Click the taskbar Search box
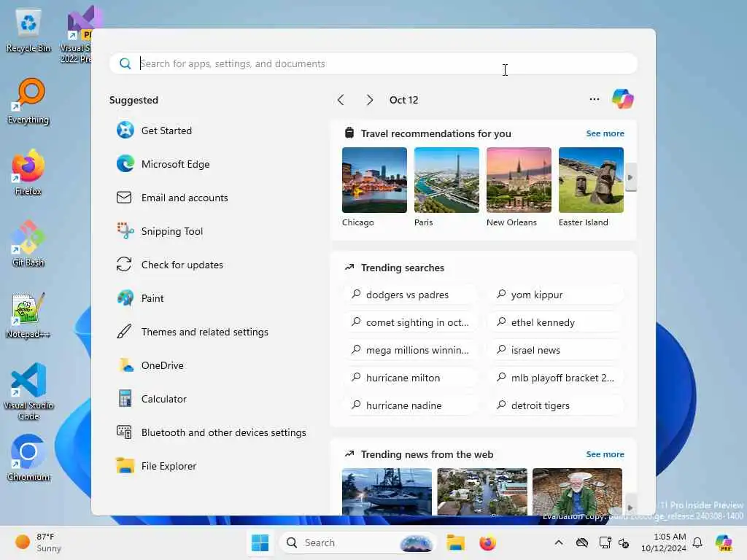747x560 pixels. [x=357, y=542]
